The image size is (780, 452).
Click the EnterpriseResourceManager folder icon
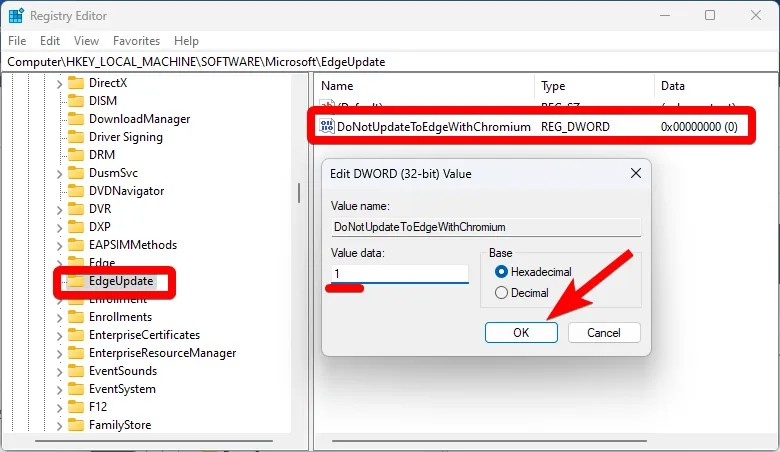(76, 353)
